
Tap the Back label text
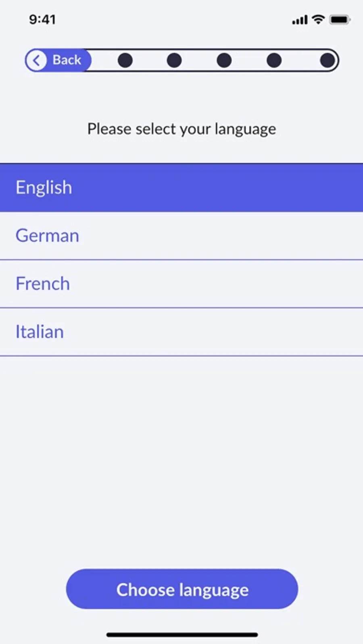coord(67,60)
